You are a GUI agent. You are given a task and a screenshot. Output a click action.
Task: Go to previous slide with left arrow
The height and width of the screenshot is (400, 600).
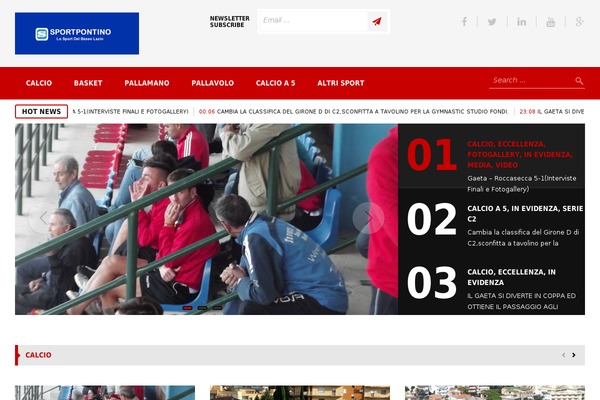(x=43, y=218)
